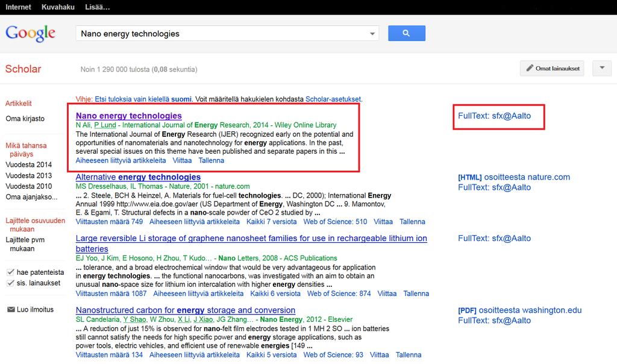Open the graphene nanosheet lithium ion result title

click(x=251, y=243)
